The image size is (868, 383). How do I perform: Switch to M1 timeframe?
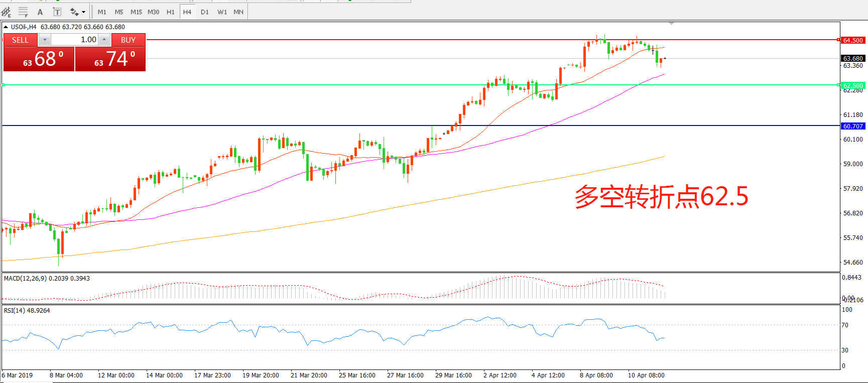click(x=102, y=12)
